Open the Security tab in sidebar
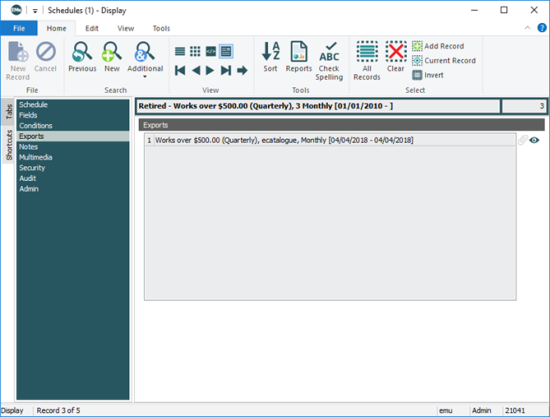 [73, 168]
